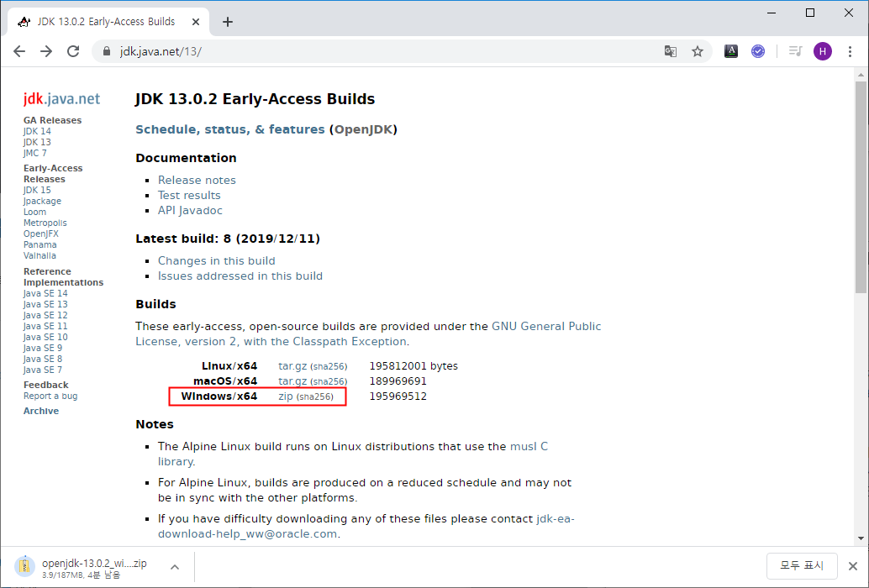Open the blue checkmark extension icon

click(x=757, y=51)
